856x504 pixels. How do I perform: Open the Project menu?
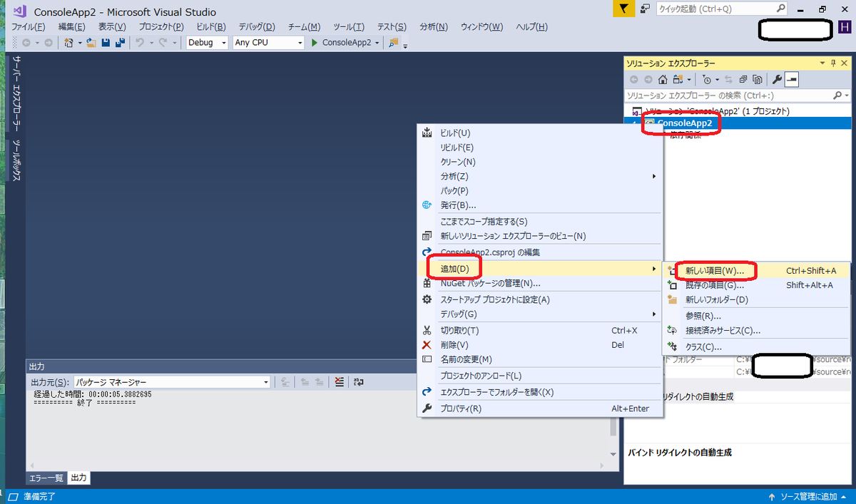pyautogui.click(x=161, y=26)
